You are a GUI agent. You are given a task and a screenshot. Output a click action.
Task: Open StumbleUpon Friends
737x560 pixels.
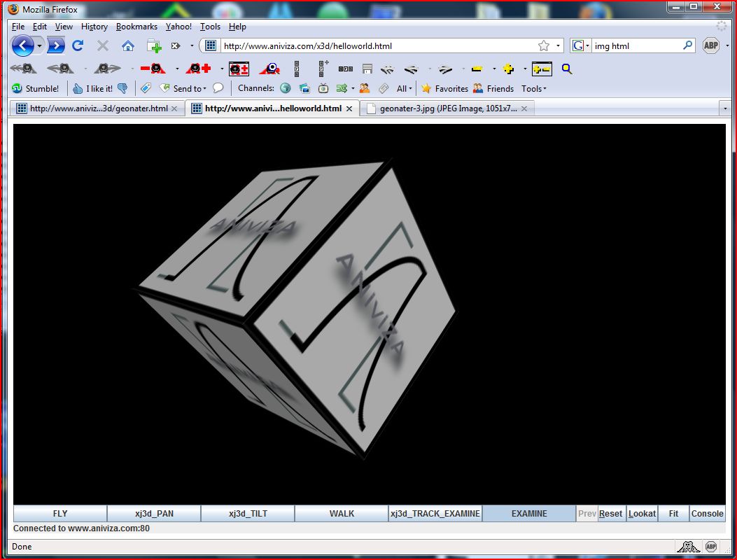[493, 88]
